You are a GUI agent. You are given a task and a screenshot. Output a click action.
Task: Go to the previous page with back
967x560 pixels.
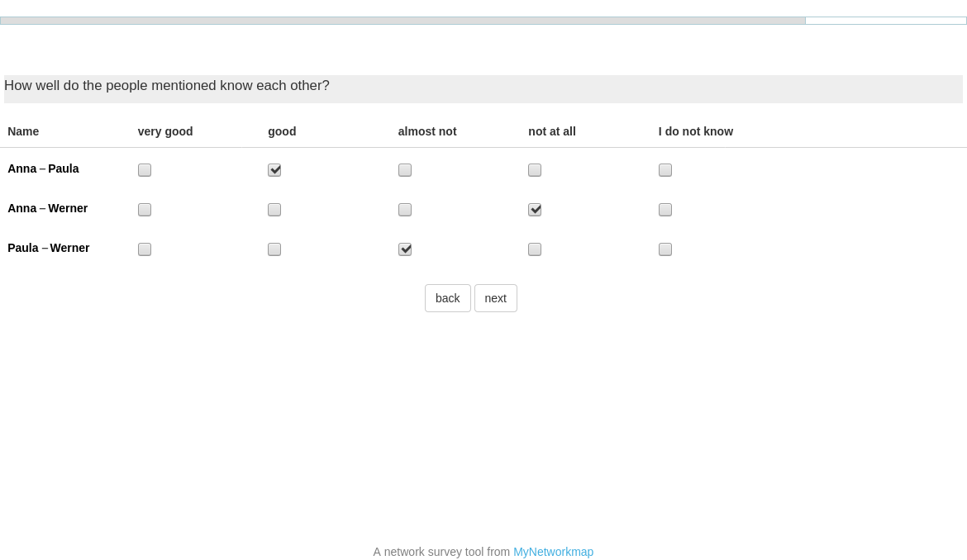tap(448, 298)
